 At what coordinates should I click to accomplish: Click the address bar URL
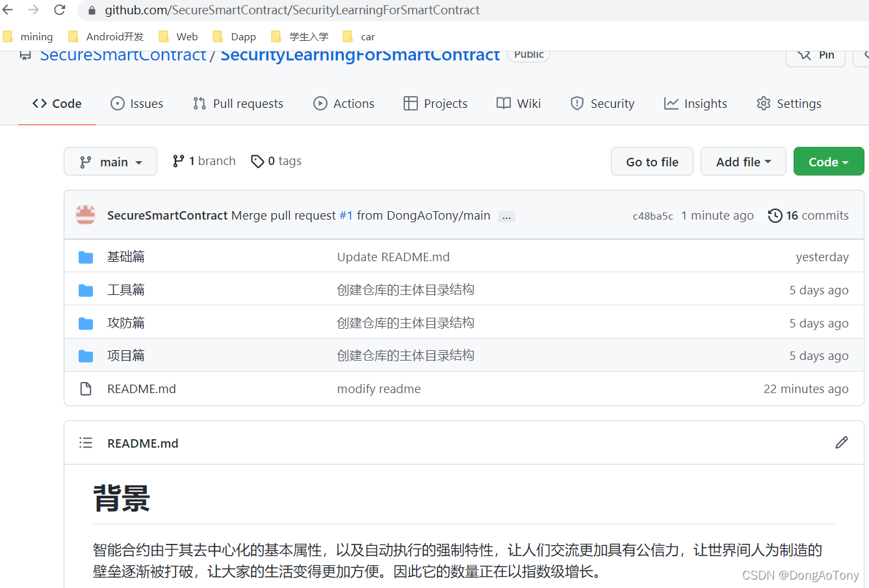point(292,10)
